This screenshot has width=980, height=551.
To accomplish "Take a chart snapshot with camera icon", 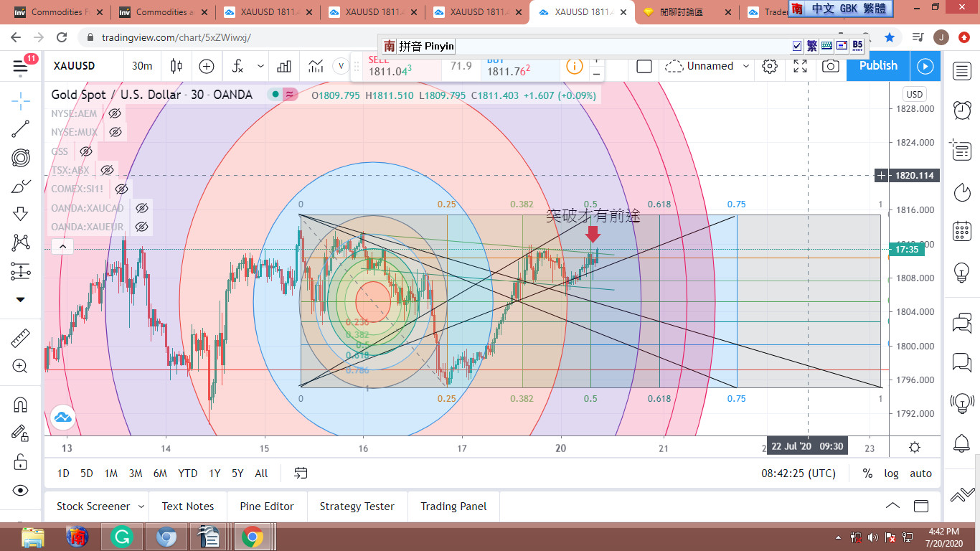I will pyautogui.click(x=830, y=66).
